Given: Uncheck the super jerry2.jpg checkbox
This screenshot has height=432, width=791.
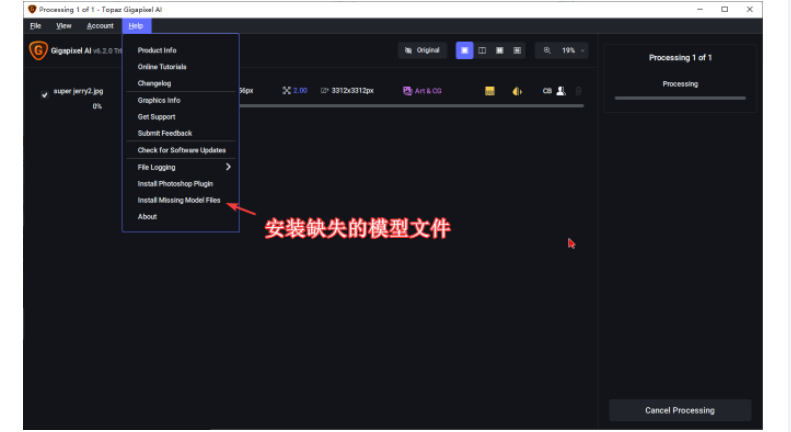Looking at the screenshot, I should click(44, 95).
